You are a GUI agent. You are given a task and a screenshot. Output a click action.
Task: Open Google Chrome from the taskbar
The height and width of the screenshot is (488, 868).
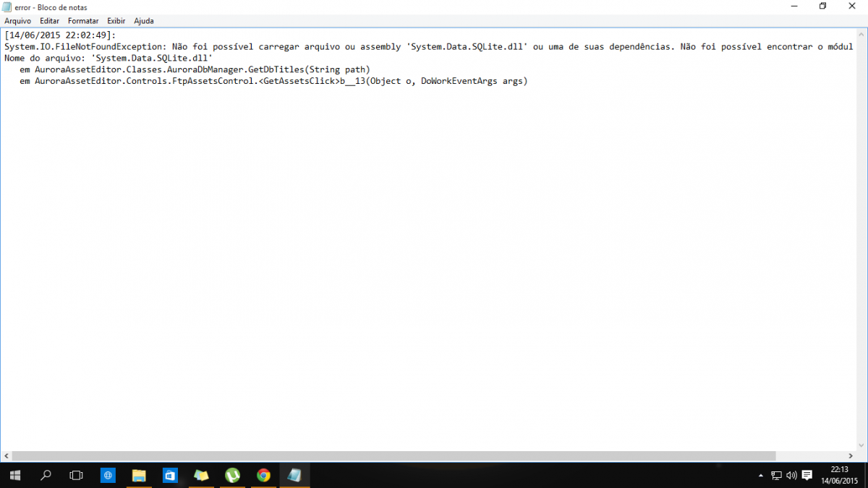tap(263, 476)
